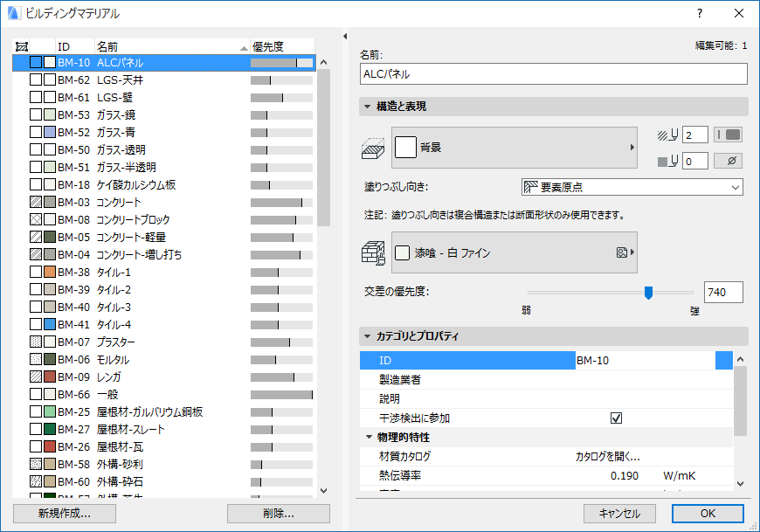Screen dimensions: 760x532
Task: Click 削除... button
Action: click(279, 514)
